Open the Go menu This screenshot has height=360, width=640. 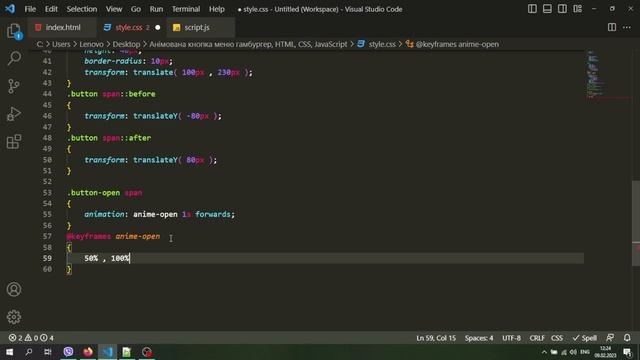click(x=136, y=9)
